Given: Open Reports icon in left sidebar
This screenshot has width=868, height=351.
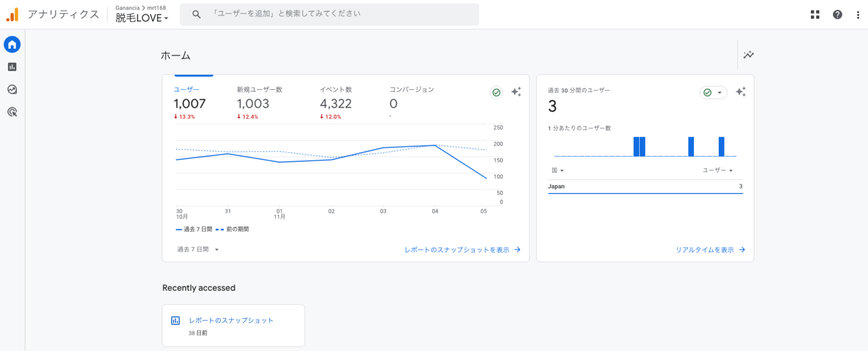Looking at the screenshot, I should [12, 67].
